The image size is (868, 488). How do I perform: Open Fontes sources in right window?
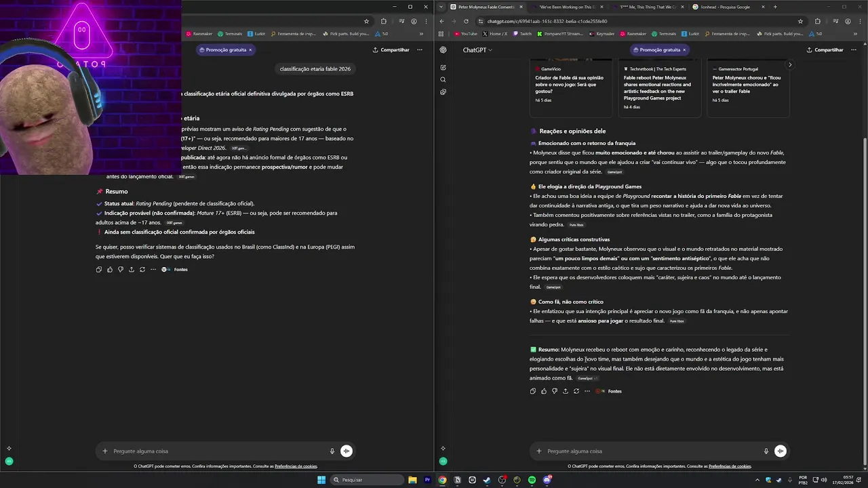coord(609,391)
